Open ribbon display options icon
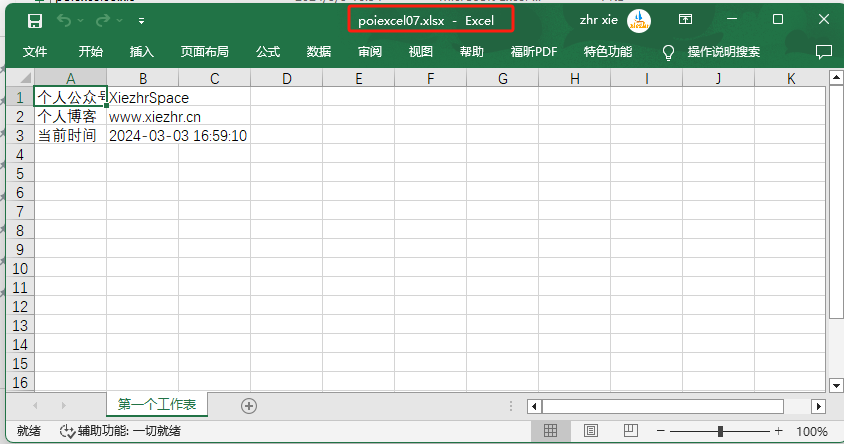The image size is (844, 444). click(x=685, y=20)
